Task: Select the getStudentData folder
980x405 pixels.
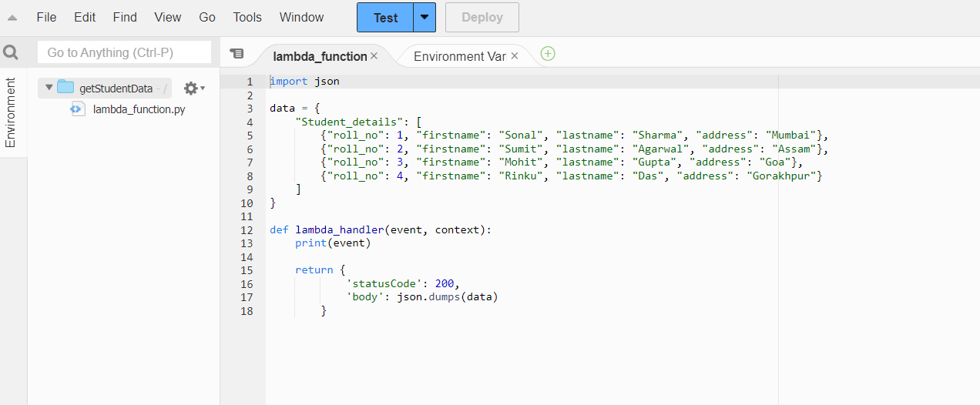Action: click(x=116, y=89)
